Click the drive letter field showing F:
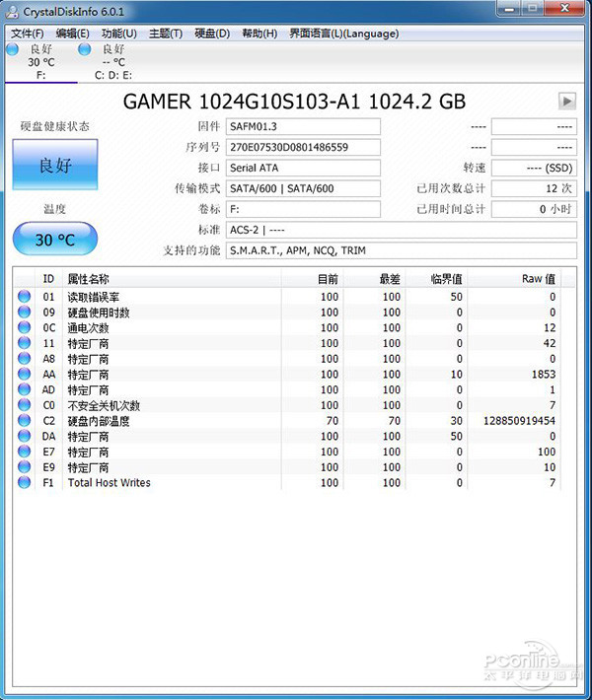 (x=303, y=209)
